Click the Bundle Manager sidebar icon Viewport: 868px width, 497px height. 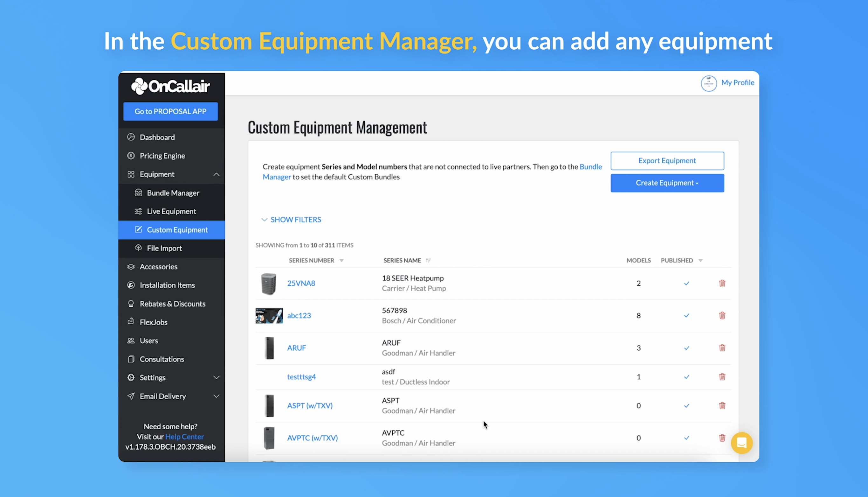(138, 193)
